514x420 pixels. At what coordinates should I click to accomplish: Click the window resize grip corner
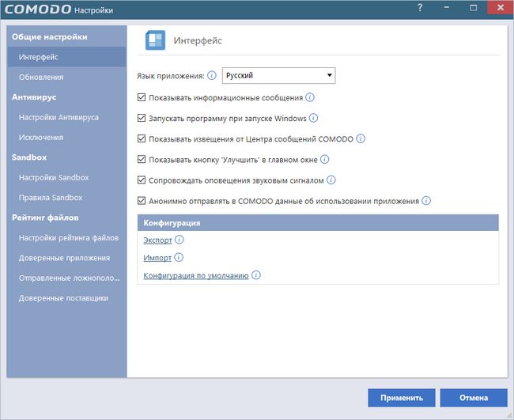[509, 415]
